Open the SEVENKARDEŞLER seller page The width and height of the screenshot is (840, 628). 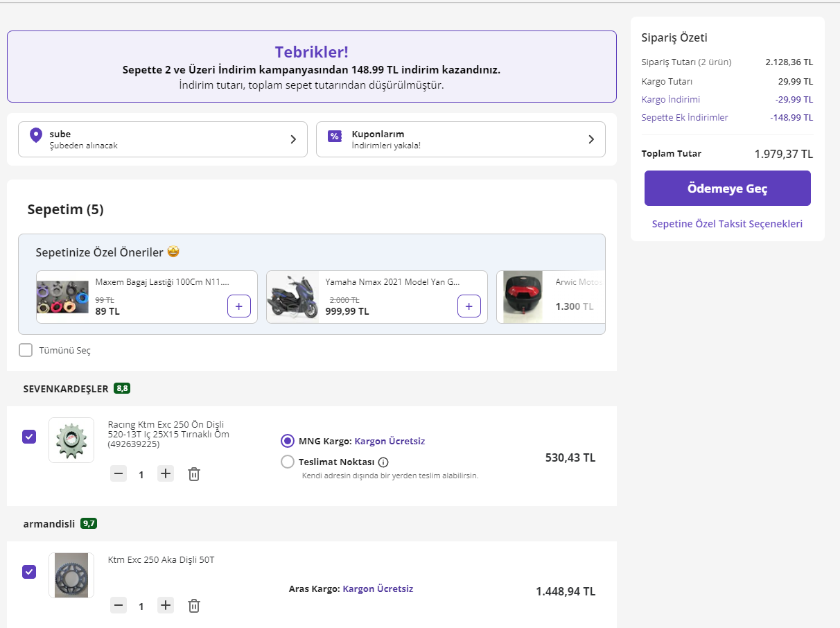click(66, 389)
